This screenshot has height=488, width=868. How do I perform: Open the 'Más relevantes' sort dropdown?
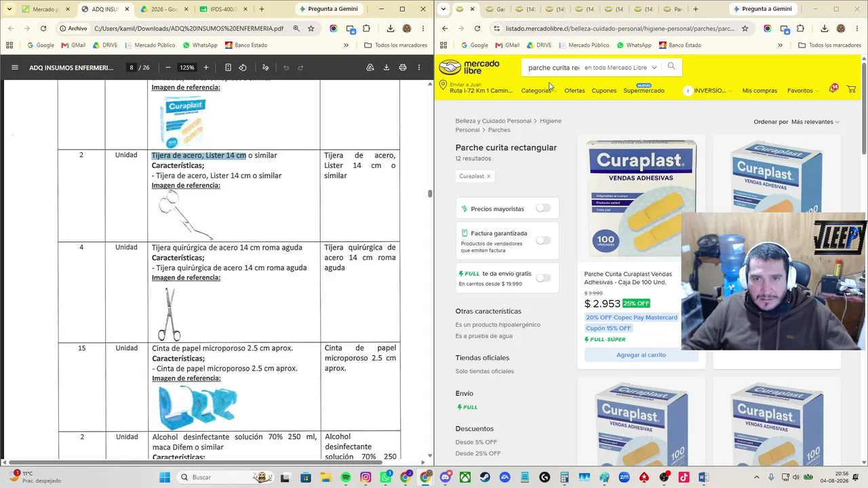(815, 122)
